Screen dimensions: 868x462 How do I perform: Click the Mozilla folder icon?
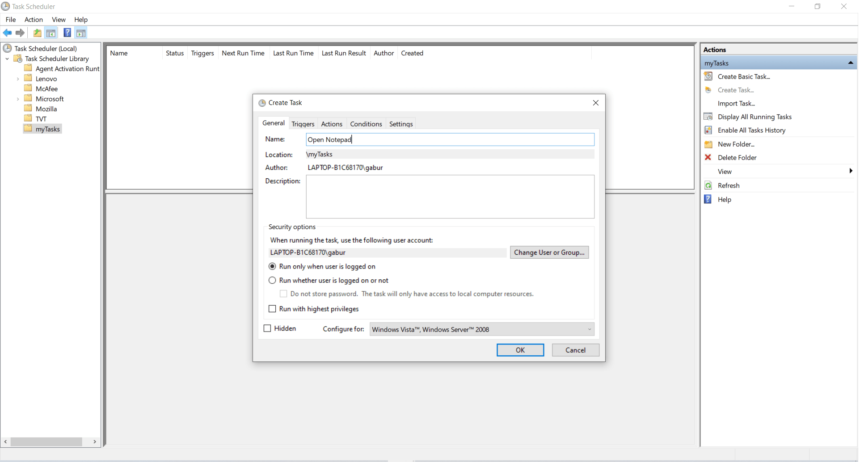pyautogui.click(x=28, y=108)
